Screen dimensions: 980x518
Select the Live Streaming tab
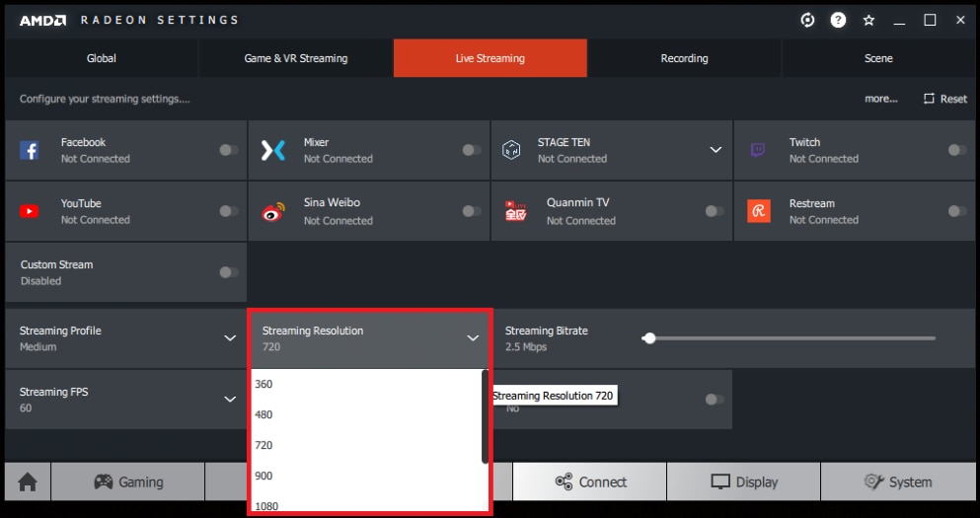click(490, 58)
